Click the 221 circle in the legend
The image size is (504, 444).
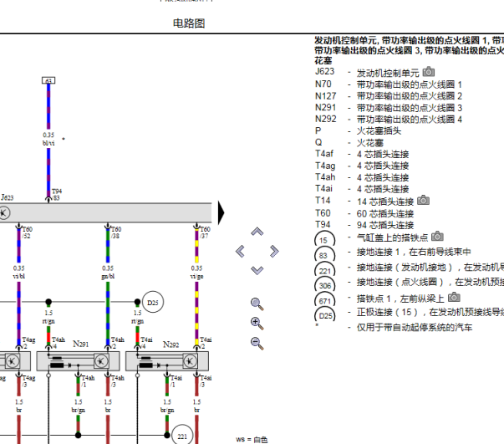[x=324, y=271]
